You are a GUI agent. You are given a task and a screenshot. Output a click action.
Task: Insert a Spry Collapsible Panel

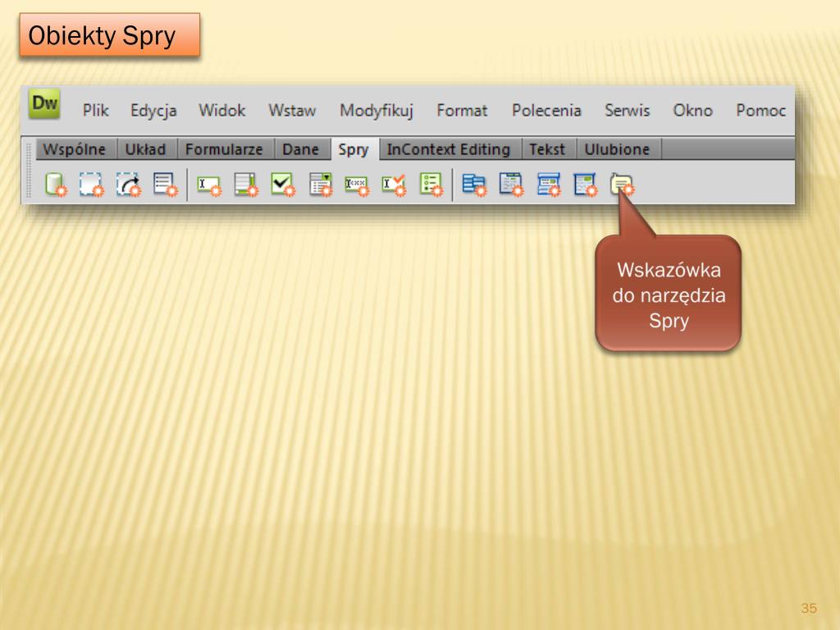[x=585, y=185]
